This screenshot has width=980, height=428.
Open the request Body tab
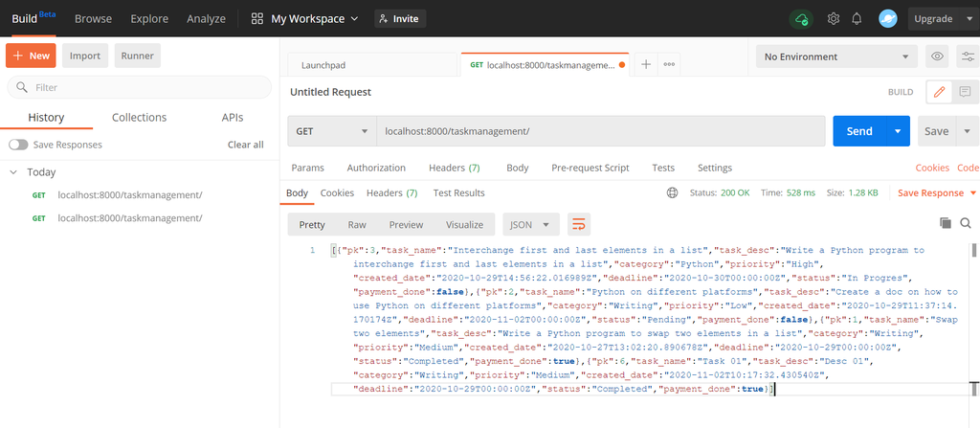pyautogui.click(x=518, y=168)
